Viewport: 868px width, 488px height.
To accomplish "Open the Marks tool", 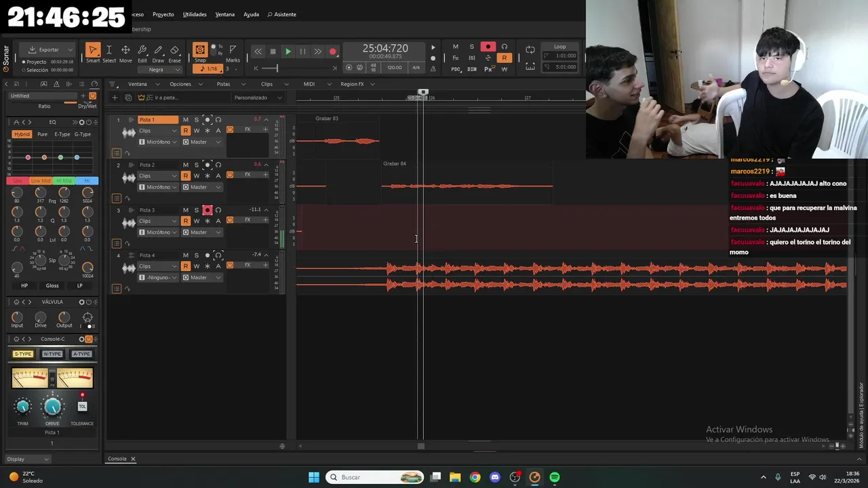I will click(x=233, y=53).
